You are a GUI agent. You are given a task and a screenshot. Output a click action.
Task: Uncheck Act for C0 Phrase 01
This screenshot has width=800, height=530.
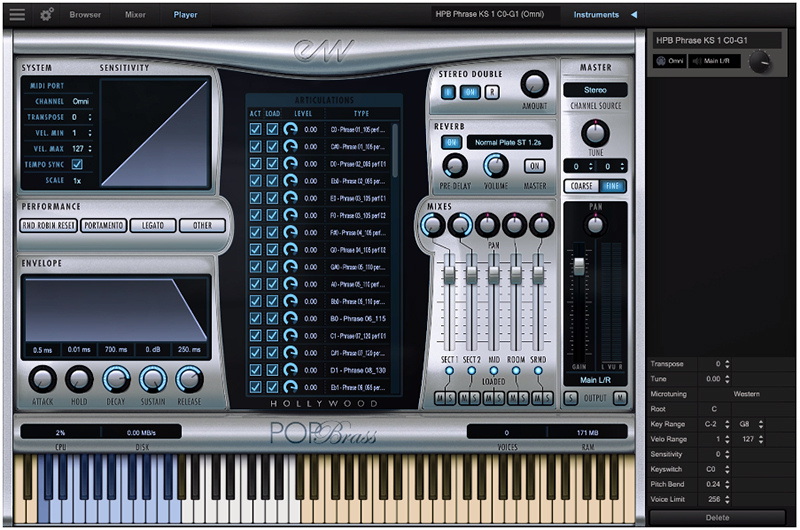pyautogui.click(x=255, y=129)
